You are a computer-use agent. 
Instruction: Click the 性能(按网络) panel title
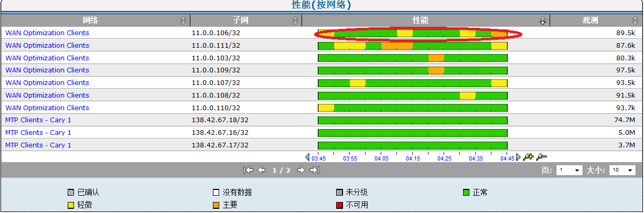coord(321,5)
